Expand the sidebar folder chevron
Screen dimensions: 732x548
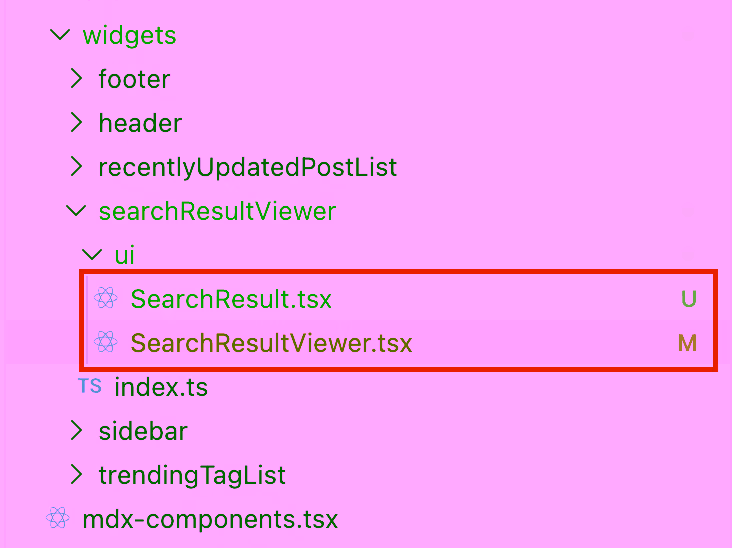76,431
